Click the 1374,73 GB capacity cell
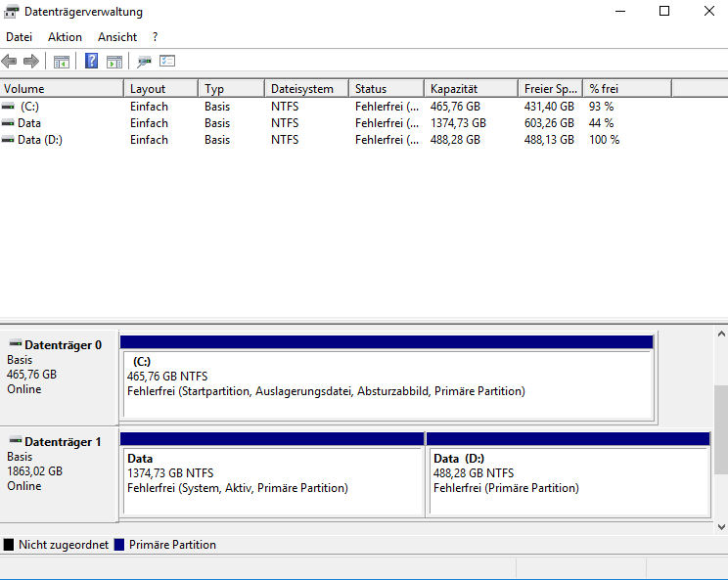 coord(458,123)
